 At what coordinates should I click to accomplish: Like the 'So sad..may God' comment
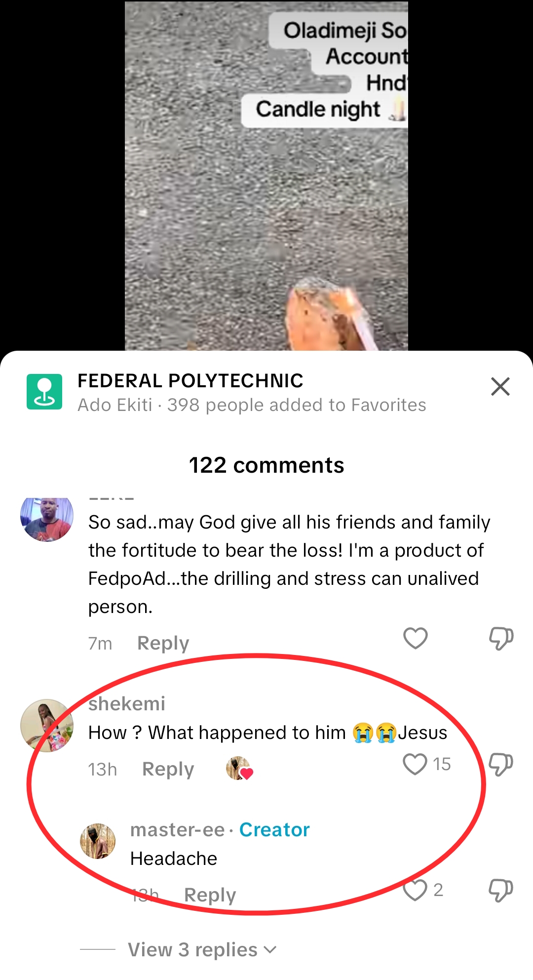[415, 638]
